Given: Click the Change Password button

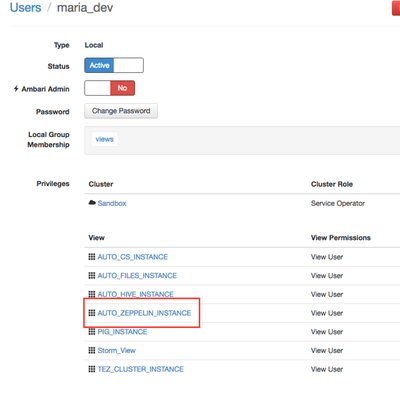Looking at the screenshot, I should 121,111.
